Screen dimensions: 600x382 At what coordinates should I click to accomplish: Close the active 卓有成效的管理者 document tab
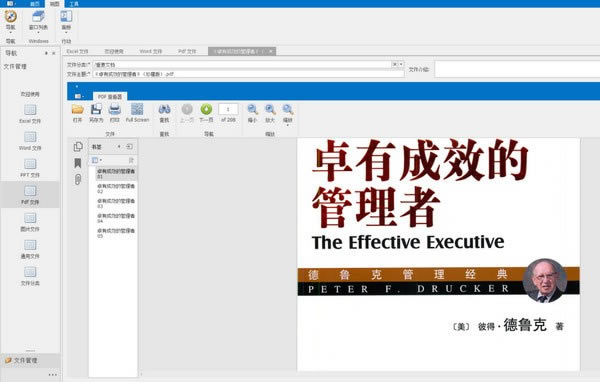click(x=271, y=51)
